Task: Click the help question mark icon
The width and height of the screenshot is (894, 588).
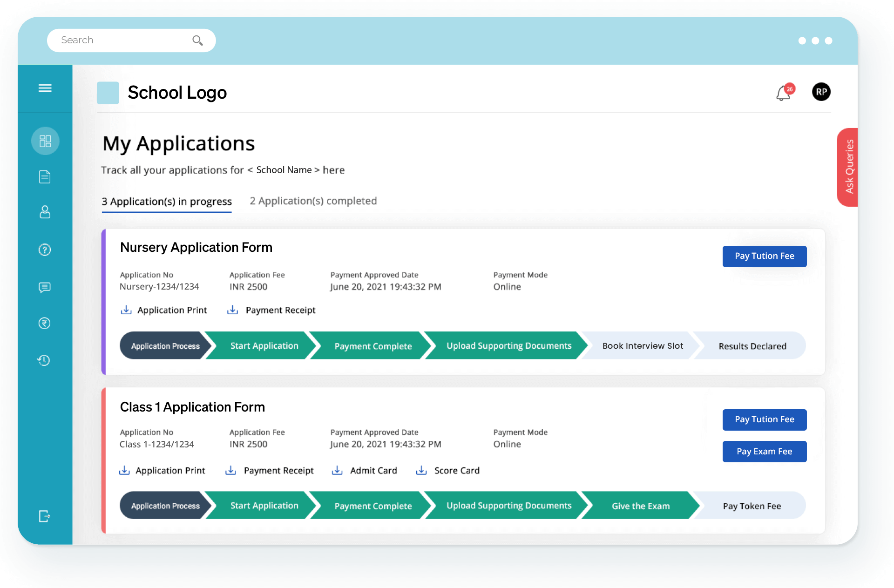Action: [45, 250]
